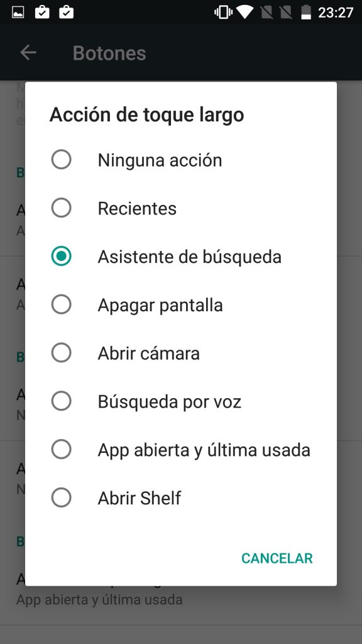Select the Búsqueda por voz radio button
362x644 pixels.
pos(61,401)
